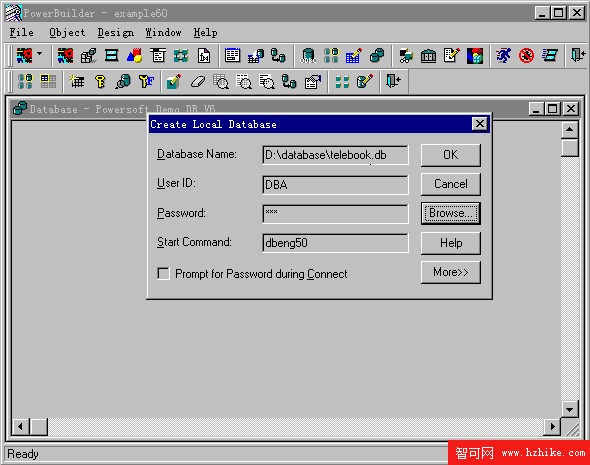Click the horizontal scrollbar right arrow

tap(552, 427)
